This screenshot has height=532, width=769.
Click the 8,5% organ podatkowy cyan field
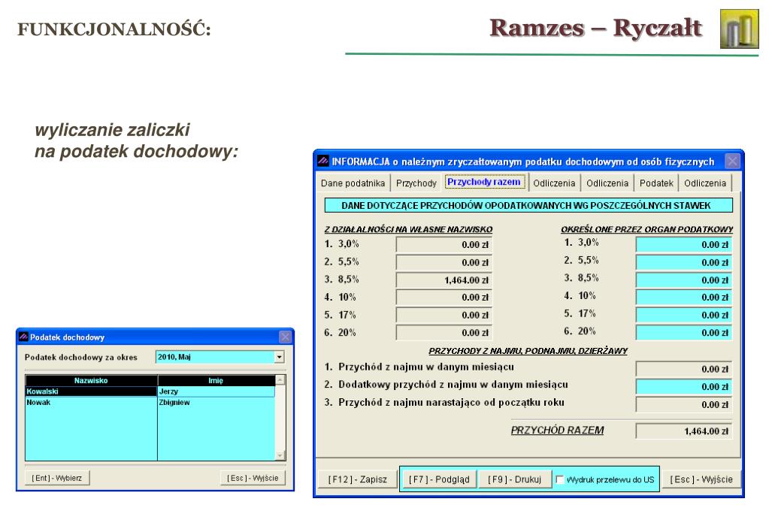(683, 280)
